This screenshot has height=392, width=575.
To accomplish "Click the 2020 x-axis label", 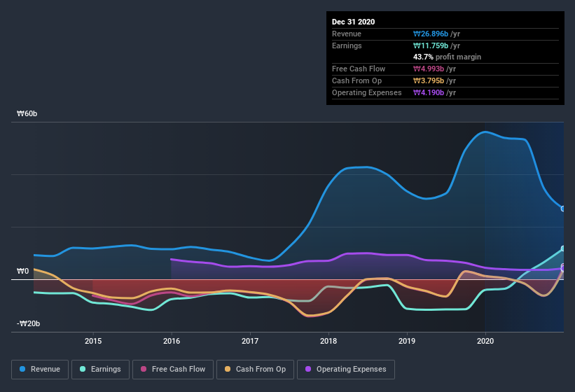I will [485, 341].
